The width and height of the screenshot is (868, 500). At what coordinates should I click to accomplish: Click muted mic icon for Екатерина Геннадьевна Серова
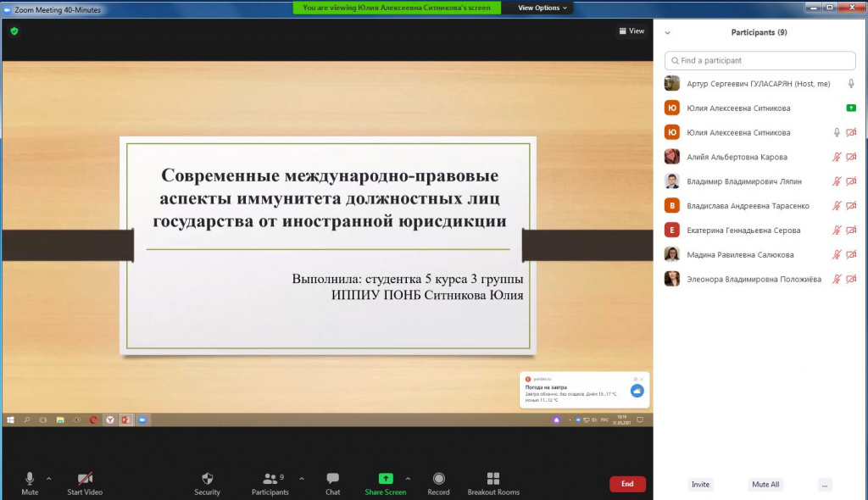click(837, 230)
